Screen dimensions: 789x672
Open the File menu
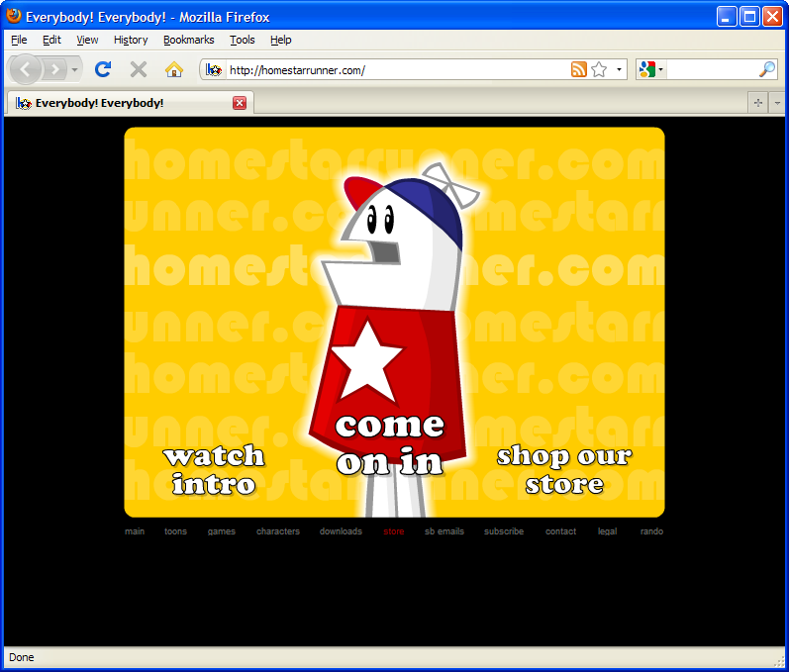click(x=19, y=40)
